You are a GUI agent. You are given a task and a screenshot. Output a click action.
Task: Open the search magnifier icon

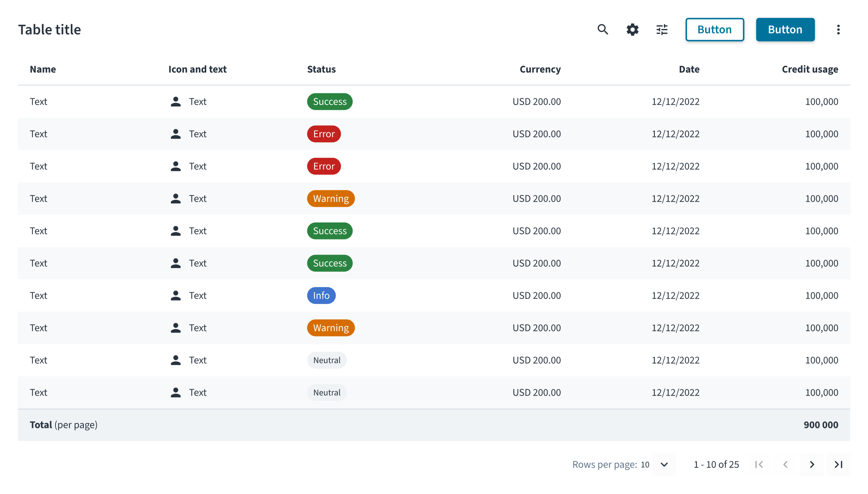pos(603,29)
